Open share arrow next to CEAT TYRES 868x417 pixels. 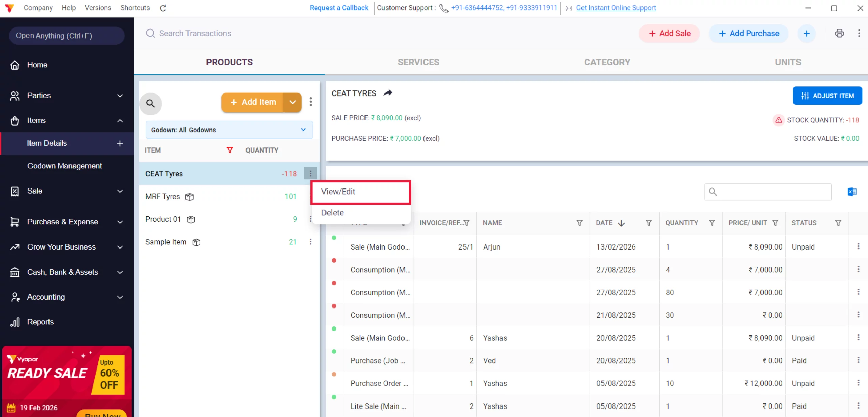click(388, 93)
